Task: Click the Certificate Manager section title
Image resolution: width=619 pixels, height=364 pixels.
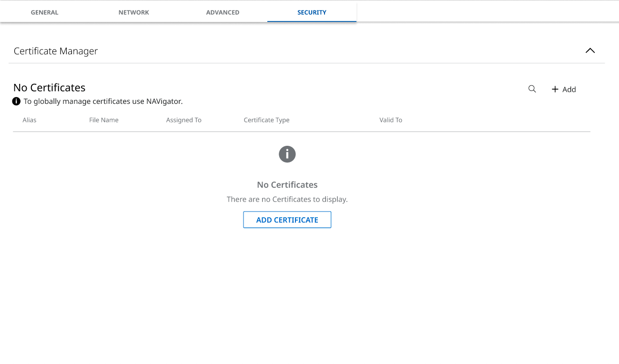Action: tap(56, 51)
